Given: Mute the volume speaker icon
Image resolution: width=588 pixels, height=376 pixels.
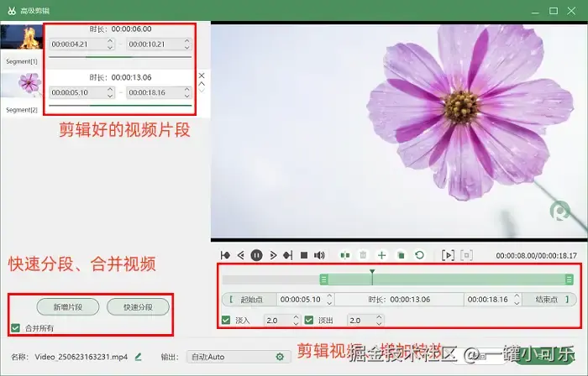Looking at the screenshot, I should click(x=319, y=255).
